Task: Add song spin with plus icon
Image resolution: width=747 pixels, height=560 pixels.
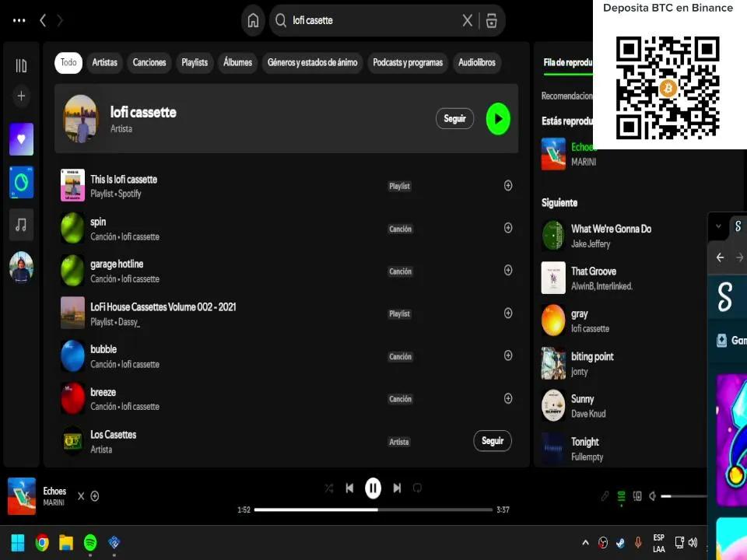Action: tap(508, 228)
